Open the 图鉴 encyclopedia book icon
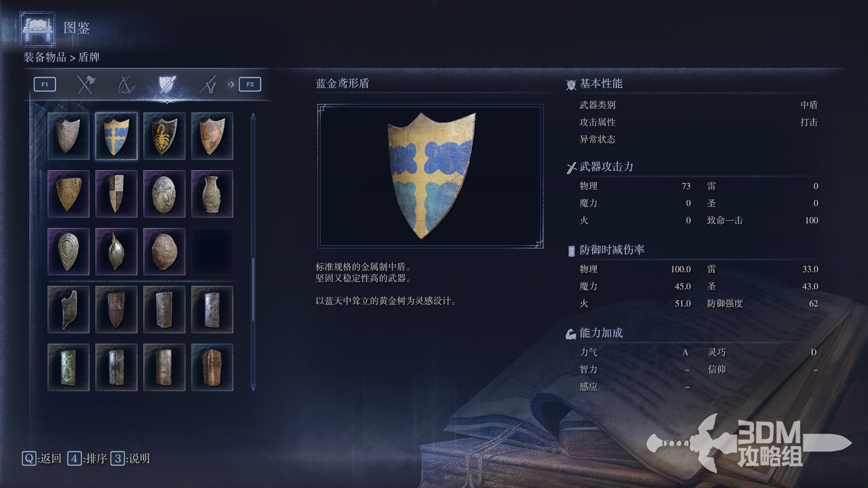 (x=38, y=29)
